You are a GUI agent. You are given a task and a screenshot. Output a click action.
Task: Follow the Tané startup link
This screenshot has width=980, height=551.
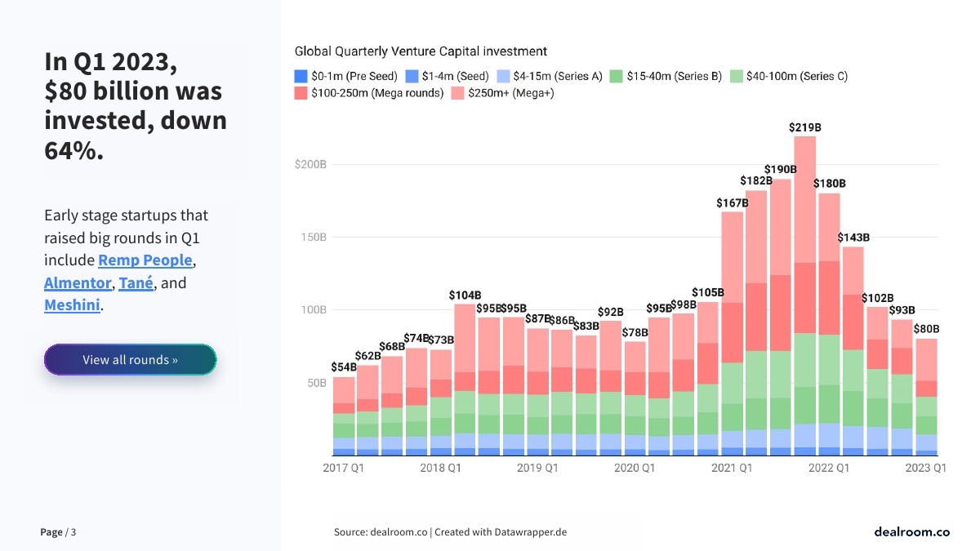click(136, 283)
